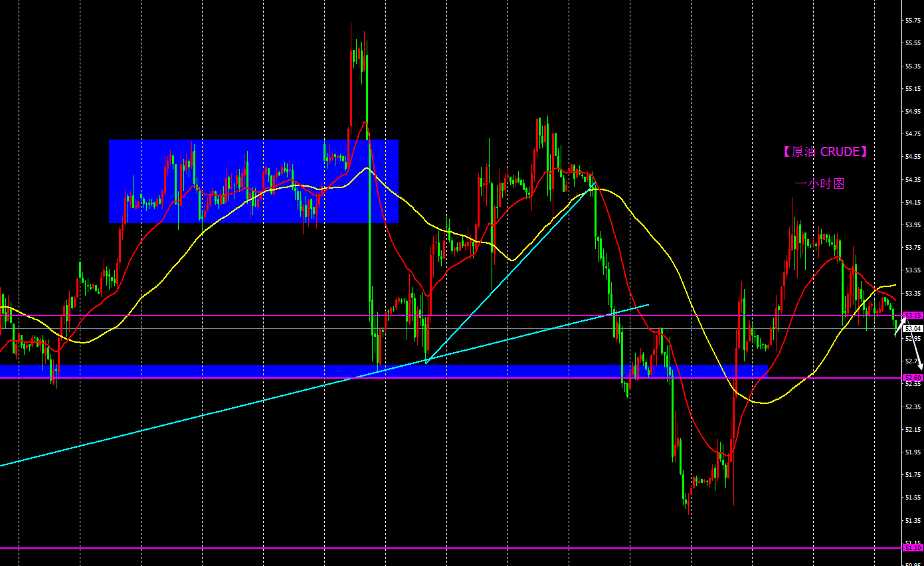
Task: Click the 55.35 price axis label
Action: [913, 66]
